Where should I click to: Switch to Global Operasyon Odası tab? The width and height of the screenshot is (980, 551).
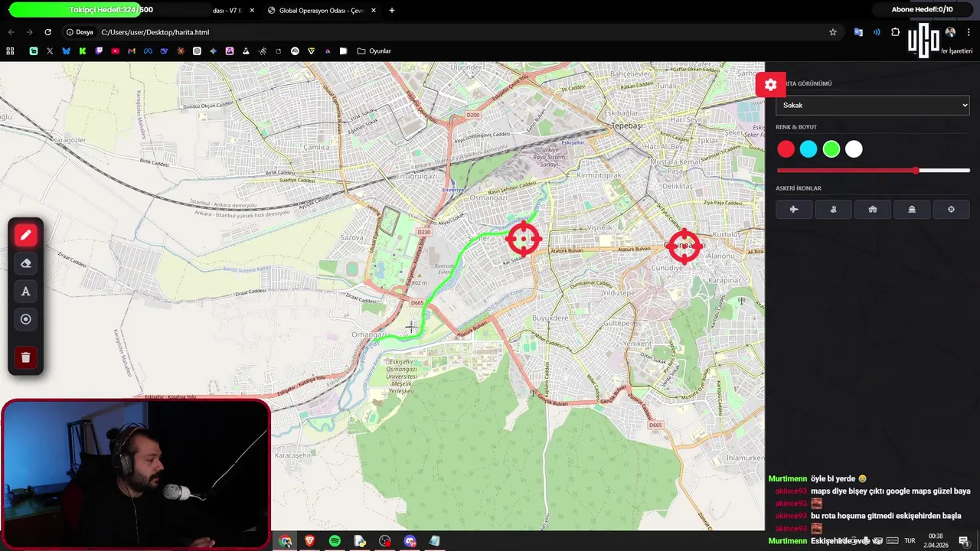(x=322, y=11)
